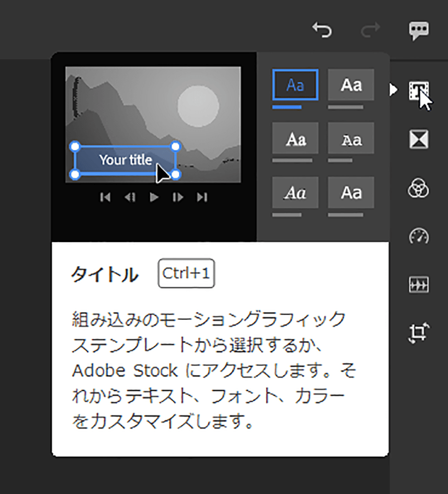Screen dimensions: 448x494
Task: Select the blue highlighted Aa title style
Action: [295, 85]
